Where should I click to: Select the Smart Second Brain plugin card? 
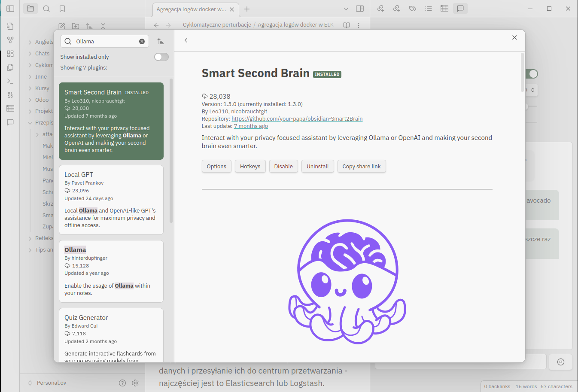111,121
